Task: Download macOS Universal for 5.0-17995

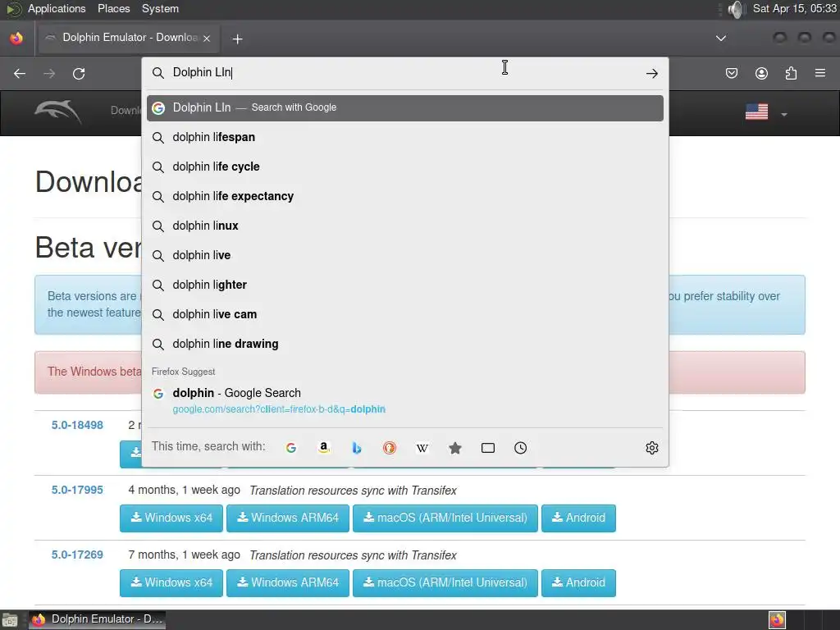Action: click(x=445, y=518)
